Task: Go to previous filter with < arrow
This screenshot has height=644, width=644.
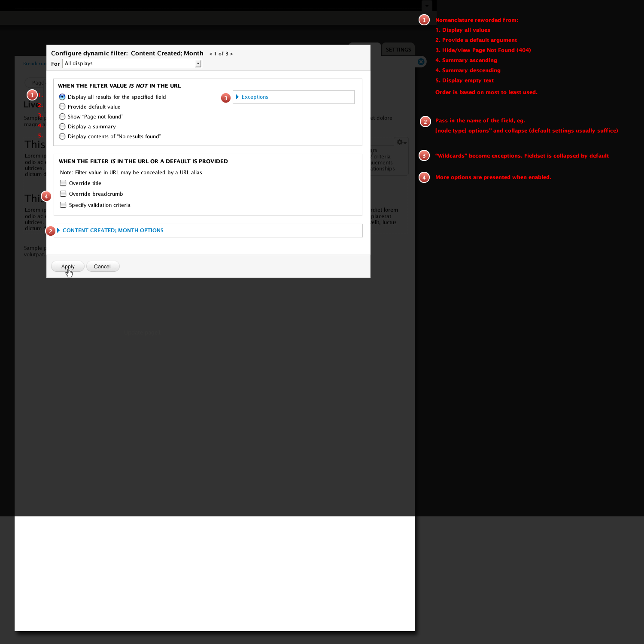Action: coord(210,54)
